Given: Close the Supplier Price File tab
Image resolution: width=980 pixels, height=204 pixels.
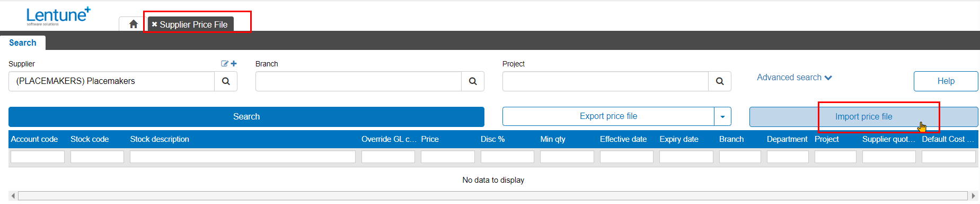Looking at the screenshot, I should [155, 24].
